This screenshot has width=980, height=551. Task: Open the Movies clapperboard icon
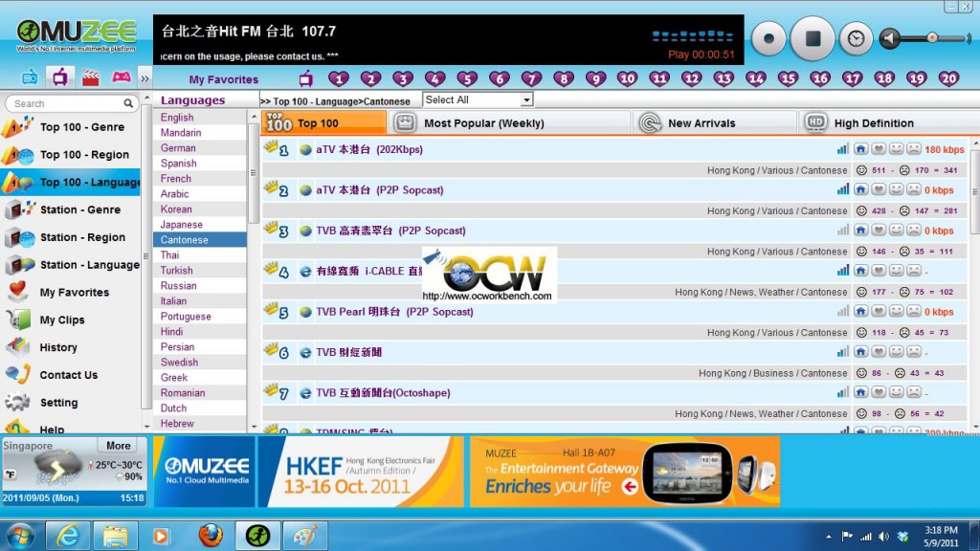pos(91,78)
